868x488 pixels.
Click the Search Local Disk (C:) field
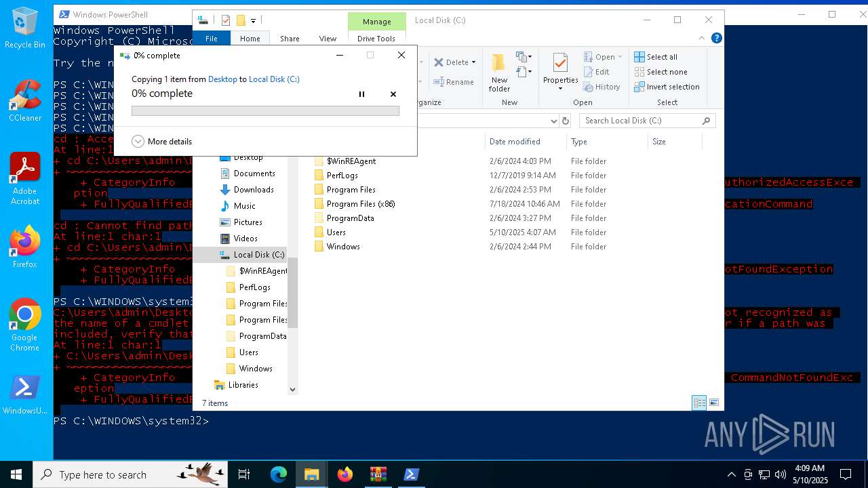[x=647, y=121]
